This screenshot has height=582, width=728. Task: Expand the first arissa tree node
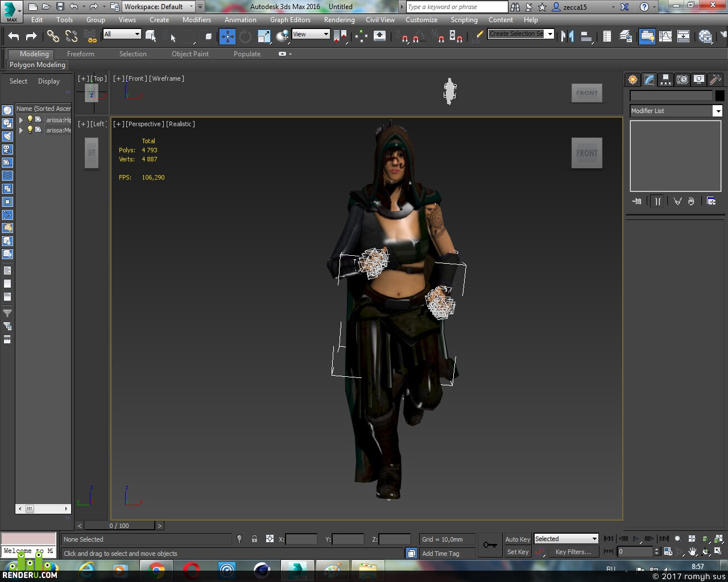coord(21,120)
